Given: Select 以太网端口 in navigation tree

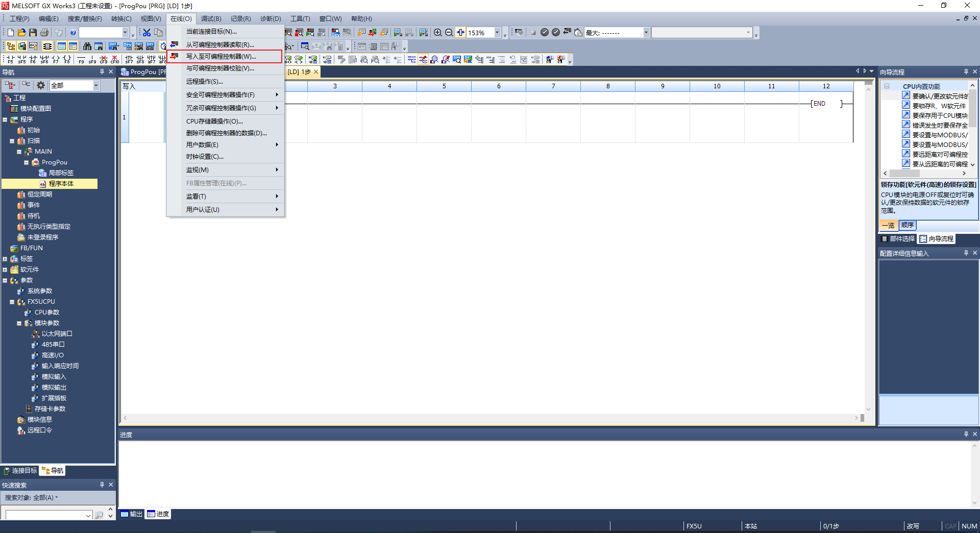Looking at the screenshot, I should pyautogui.click(x=57, y=334).
